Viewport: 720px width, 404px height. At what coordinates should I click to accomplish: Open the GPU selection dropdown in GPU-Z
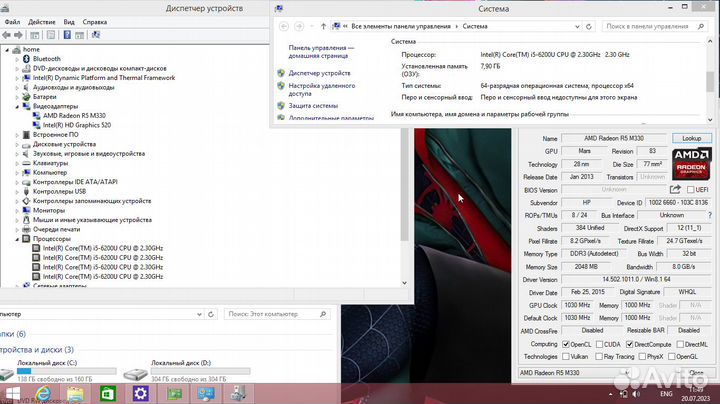click(574, 373)
